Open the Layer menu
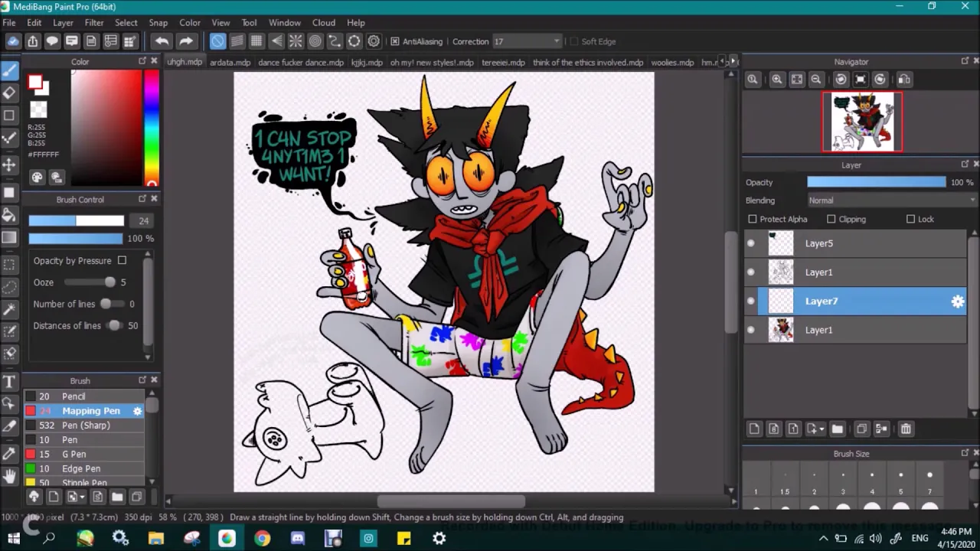Screen dimensions: 980x551 coord(63,22)
